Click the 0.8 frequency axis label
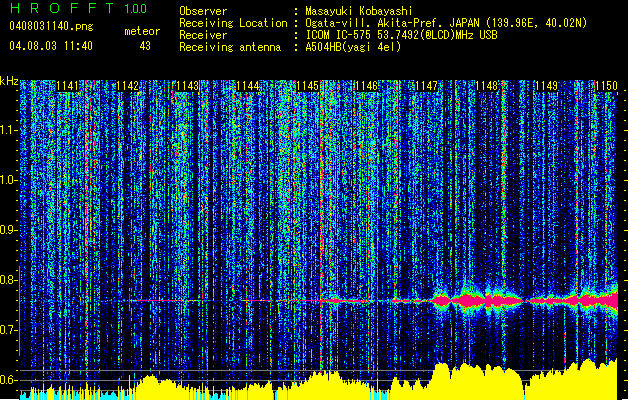629x400 pixels. pyautogui.click(x=9, y=280)
